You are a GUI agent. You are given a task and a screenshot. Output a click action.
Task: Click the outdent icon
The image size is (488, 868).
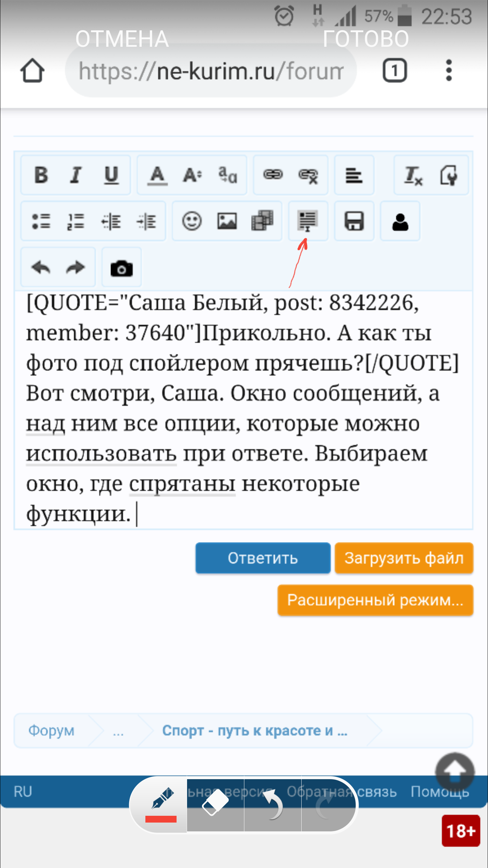[111, 221]
